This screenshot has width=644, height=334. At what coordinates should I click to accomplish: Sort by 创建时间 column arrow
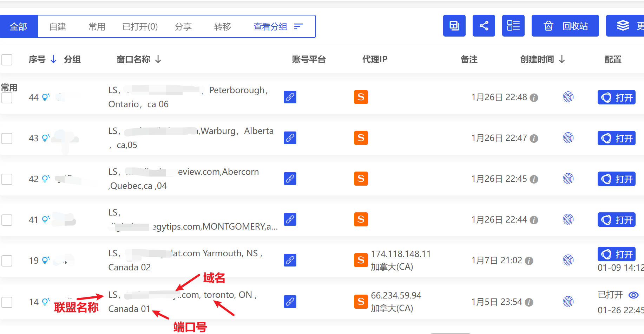pos(562,59)
